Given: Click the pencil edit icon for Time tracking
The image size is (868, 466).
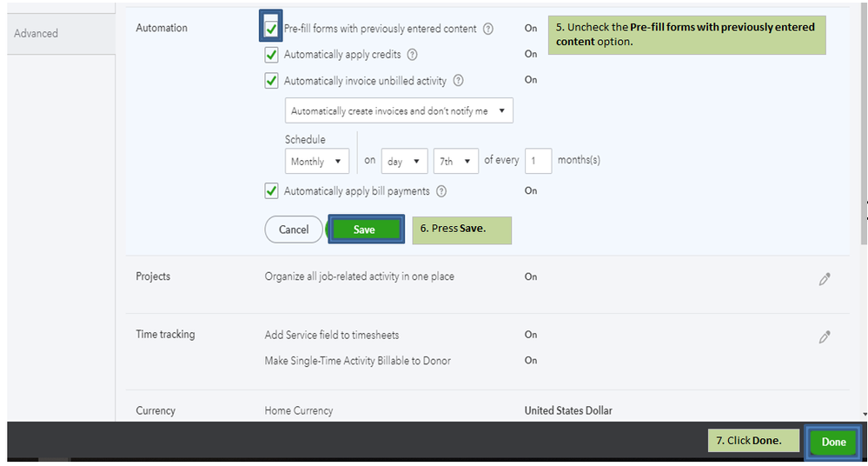Looking at the screenshot, I should [825, 336].
